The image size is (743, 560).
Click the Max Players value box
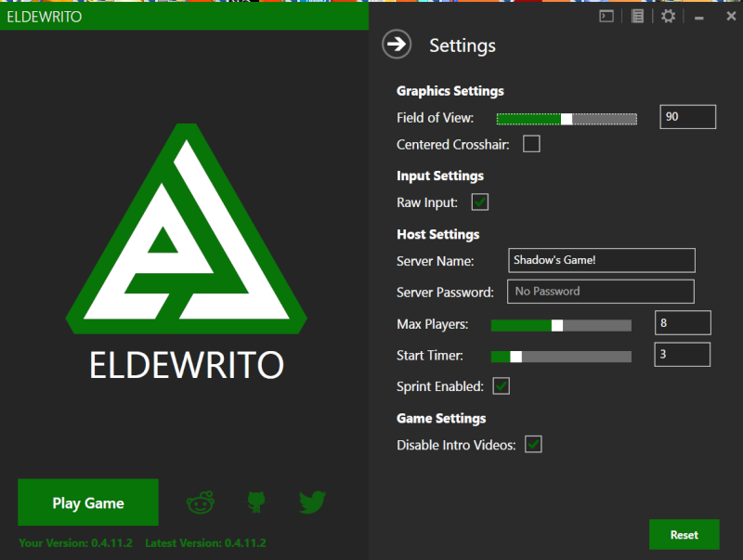tap(683, 323)
